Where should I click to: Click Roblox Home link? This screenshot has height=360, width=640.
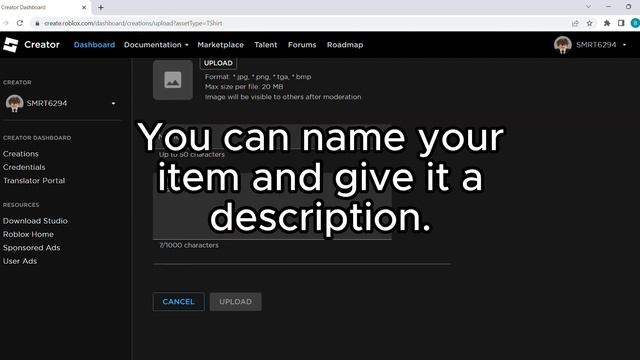pyautogui.click(x=28, y=234)
